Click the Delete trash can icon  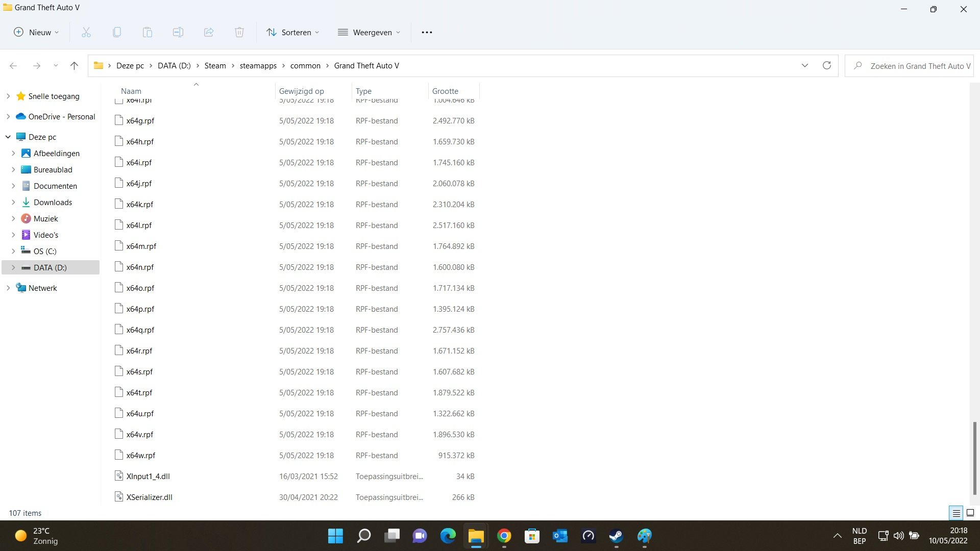239,32
